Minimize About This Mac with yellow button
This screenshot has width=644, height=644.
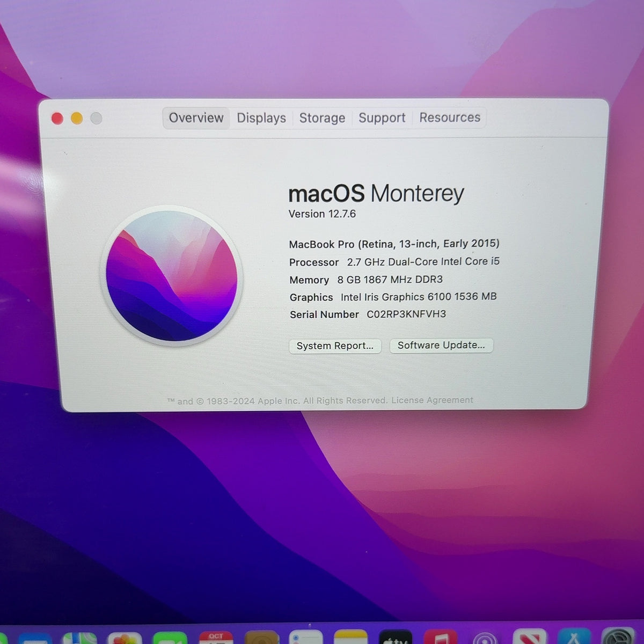(77, 119)
